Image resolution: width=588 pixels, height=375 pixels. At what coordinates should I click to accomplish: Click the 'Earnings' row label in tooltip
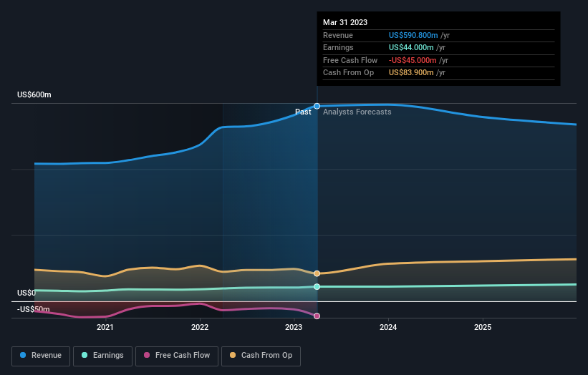[x=338, y=47]
